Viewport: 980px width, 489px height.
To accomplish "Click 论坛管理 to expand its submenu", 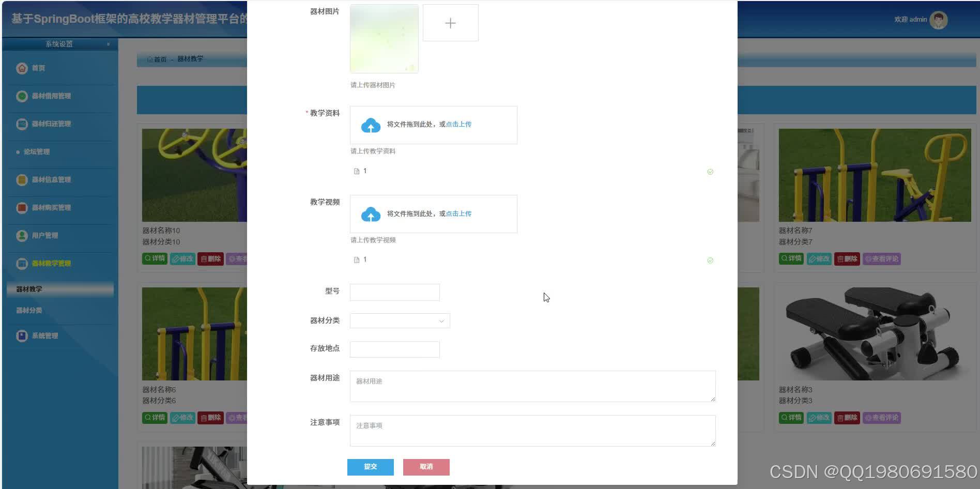I will pyautogui.click(x=35, y=151).
